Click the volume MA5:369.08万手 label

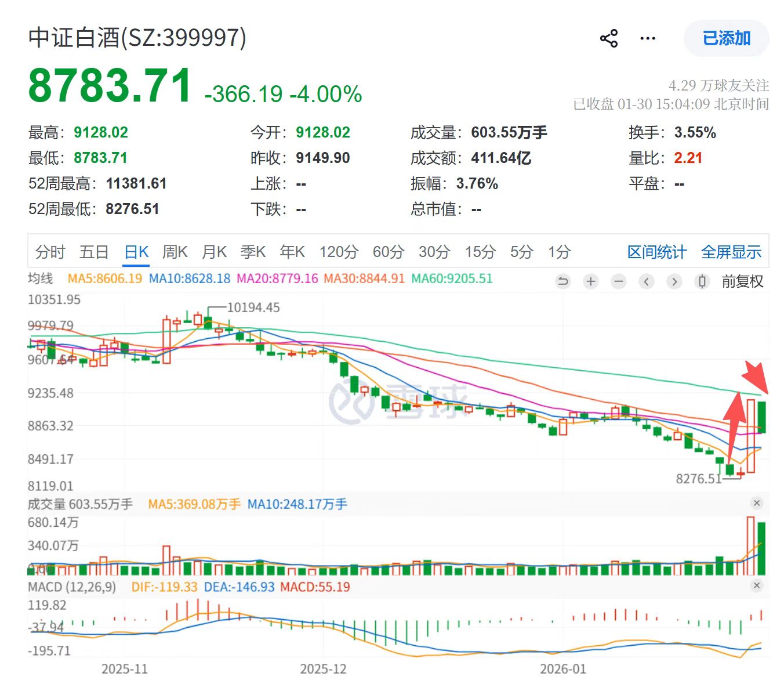click(x=194, y=504)
